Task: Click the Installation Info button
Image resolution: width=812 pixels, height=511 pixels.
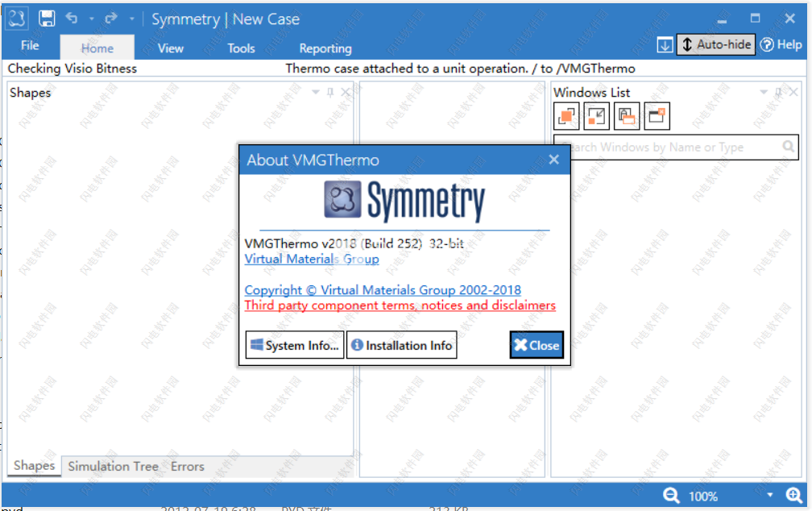Action: (401, 345)
